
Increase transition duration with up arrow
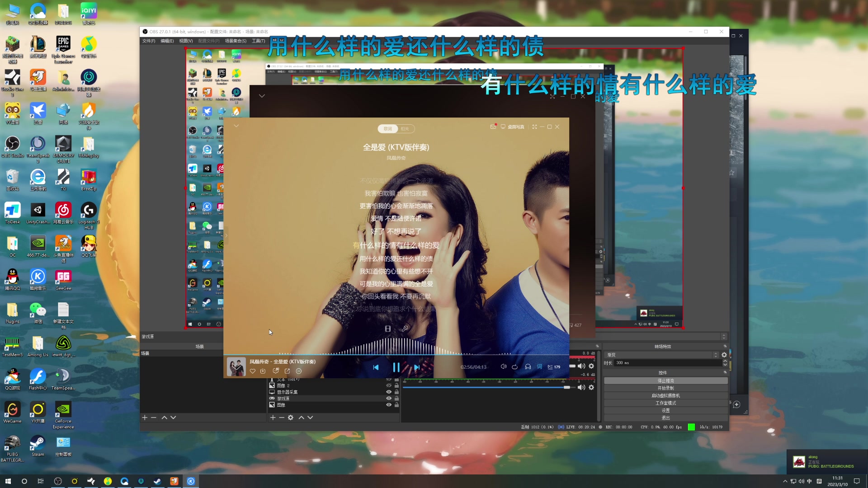[x=725, y=361]
